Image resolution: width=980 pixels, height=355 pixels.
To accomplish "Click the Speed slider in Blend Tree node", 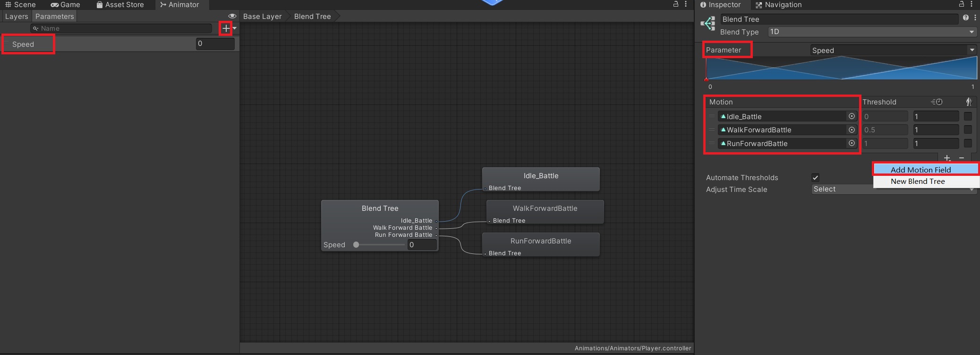I will 380,245.
